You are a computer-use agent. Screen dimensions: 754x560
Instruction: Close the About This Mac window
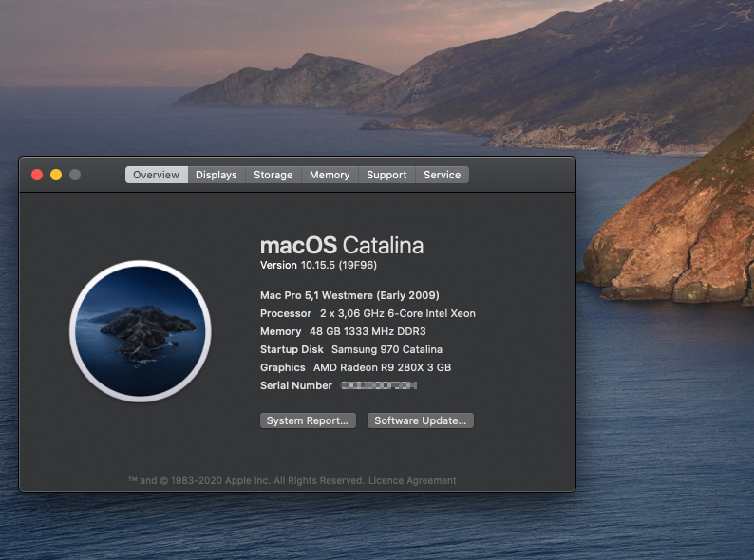(37, 175)
